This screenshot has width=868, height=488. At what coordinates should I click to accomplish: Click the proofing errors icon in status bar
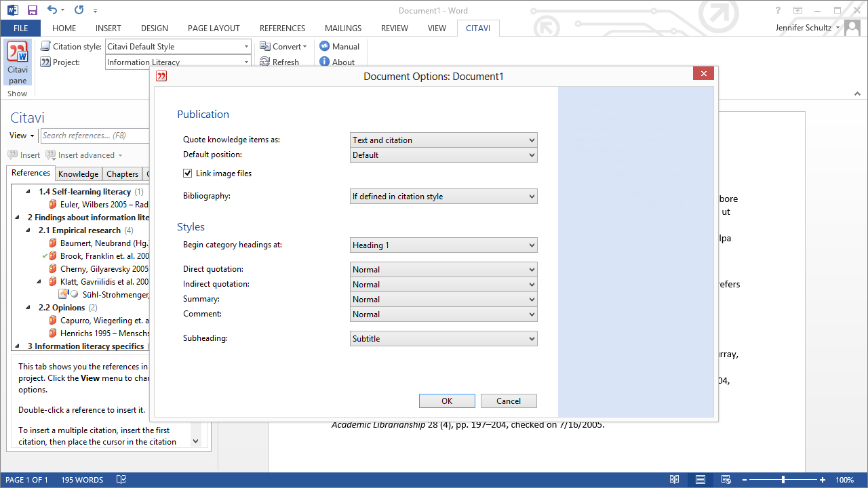pyautogui.click(x=121, y=480)
